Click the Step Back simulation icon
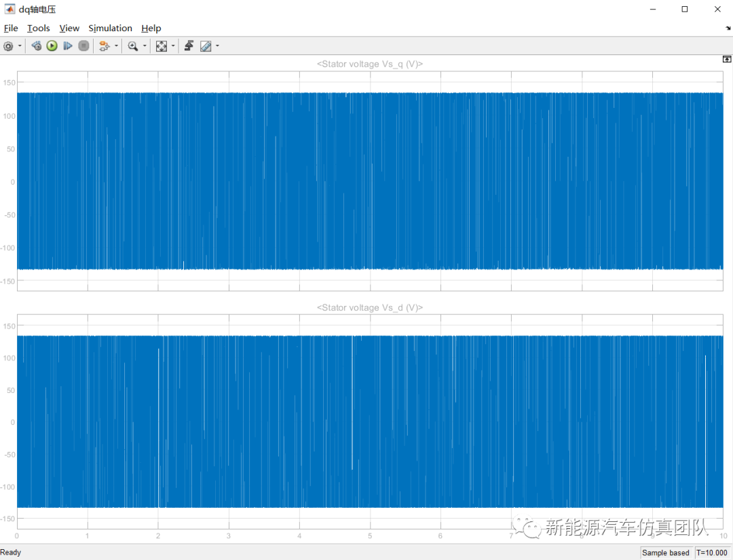 36,45
